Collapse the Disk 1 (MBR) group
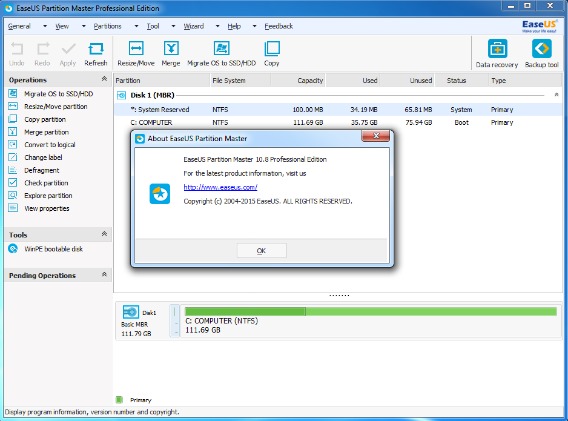568x421 pixels. (556, 95)
